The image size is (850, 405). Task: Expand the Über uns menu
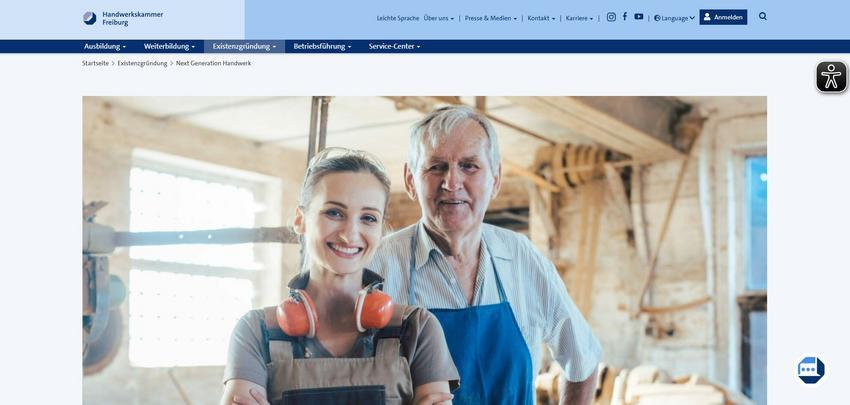coord(439,18)
